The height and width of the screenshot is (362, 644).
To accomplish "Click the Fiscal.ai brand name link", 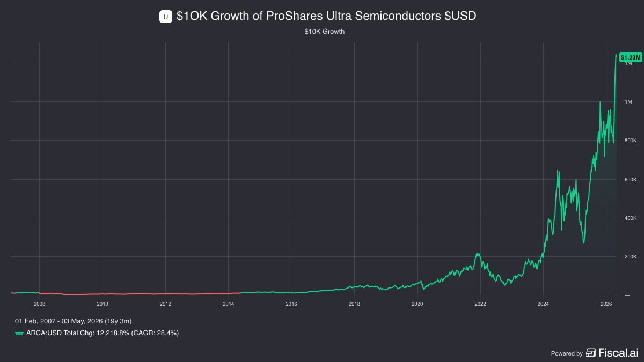I will tap(618, 353).
